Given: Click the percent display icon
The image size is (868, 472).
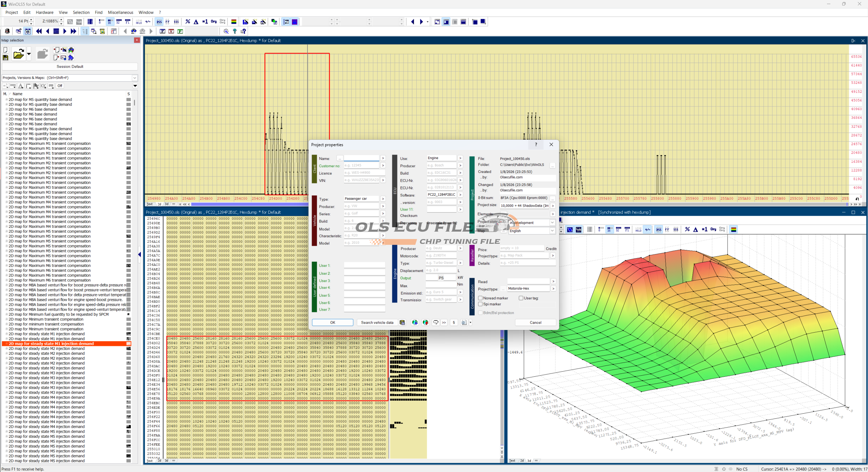Looking at the screenshot, I should [x=188, y=22].
